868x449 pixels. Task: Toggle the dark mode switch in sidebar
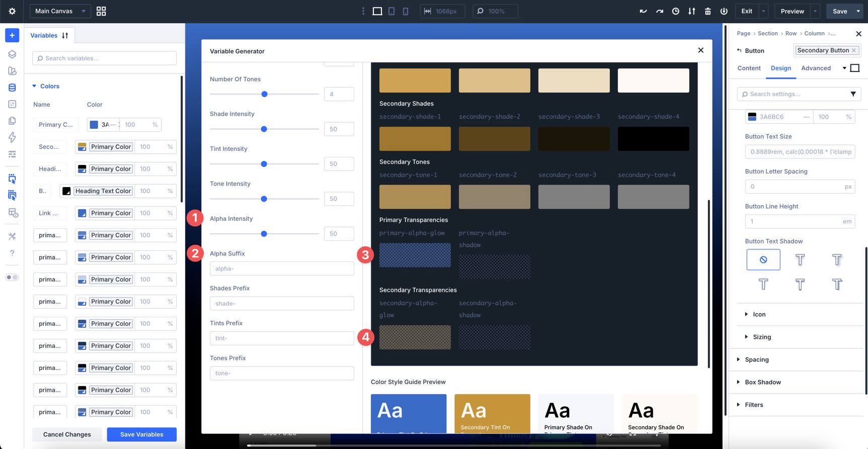tap(12, 277)
